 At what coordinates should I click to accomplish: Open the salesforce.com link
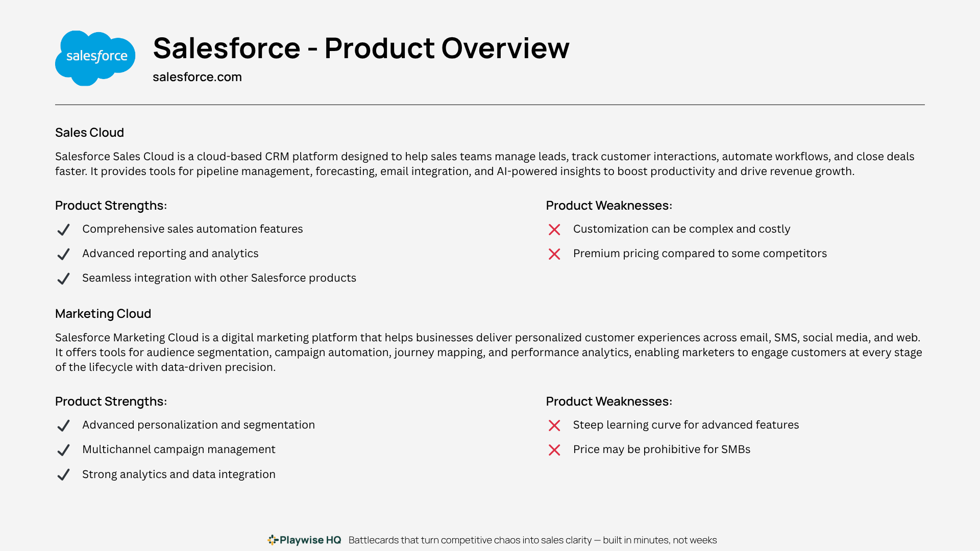tap(197, 77)
